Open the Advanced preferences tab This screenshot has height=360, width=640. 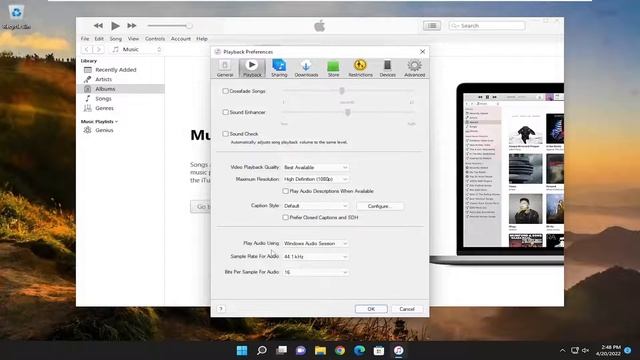click(x=415, y=68)
